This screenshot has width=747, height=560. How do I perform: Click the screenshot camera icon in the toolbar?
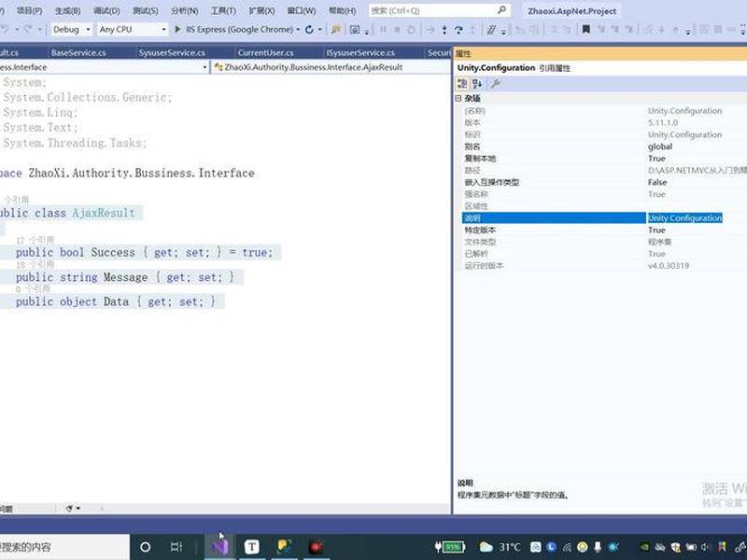(355, 30)
